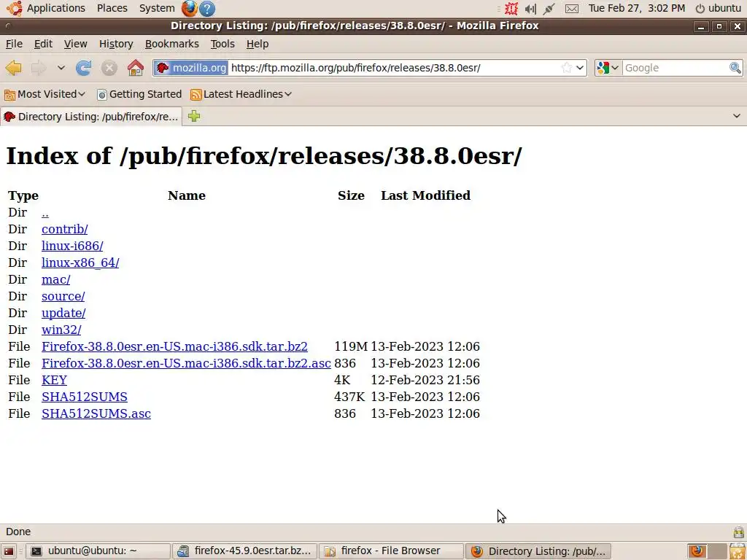The height and width of the screenshot is (560, 747).
Task: Download the mac-i386.sdk.tar.bz2 file link
Action: coord(174,346)
